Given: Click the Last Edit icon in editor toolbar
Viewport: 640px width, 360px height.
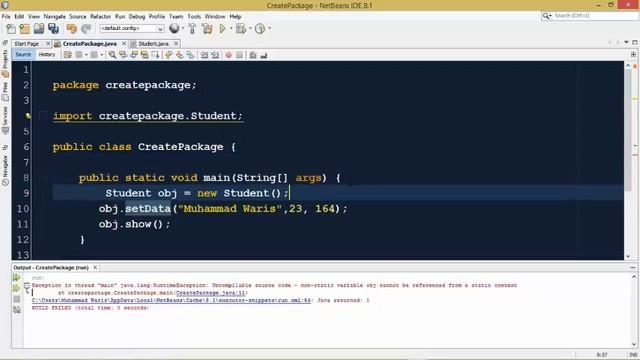Looking at the screenshot, I should click(68, 55).
